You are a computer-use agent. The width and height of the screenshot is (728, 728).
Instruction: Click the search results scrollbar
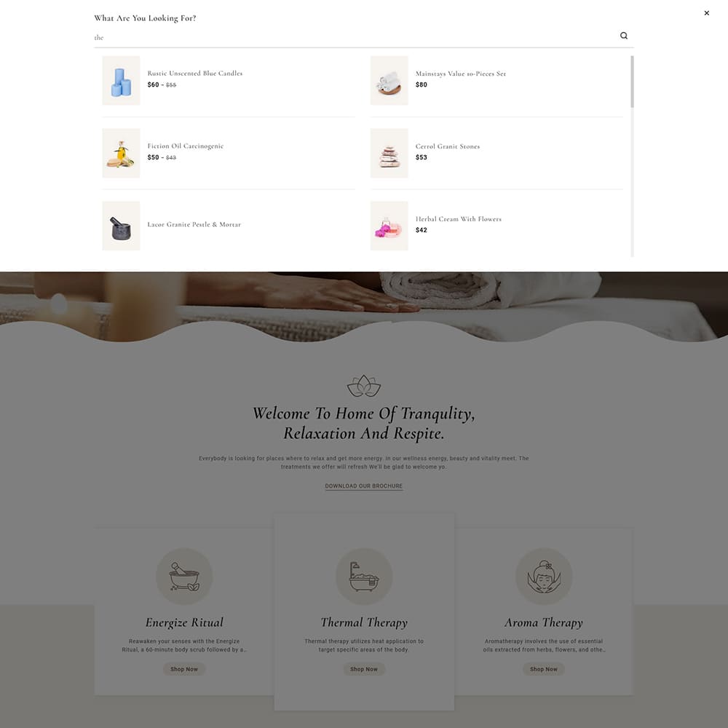(632, 82)
